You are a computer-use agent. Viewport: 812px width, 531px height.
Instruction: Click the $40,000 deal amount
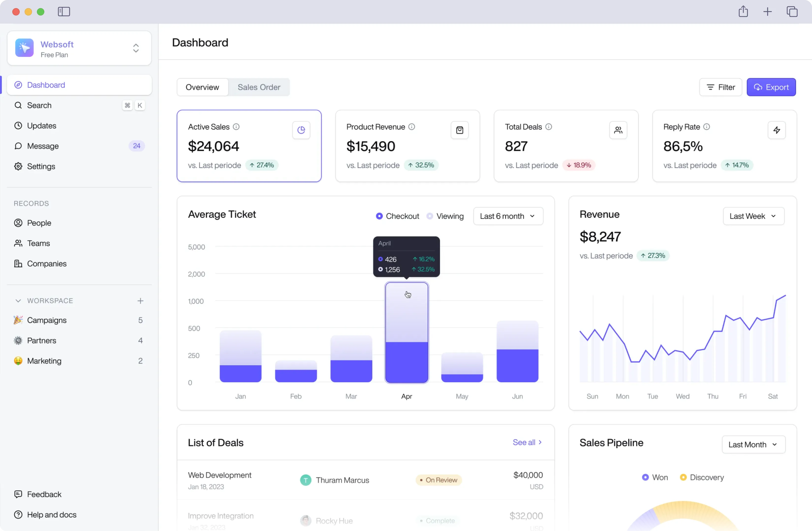coord(528,475)
